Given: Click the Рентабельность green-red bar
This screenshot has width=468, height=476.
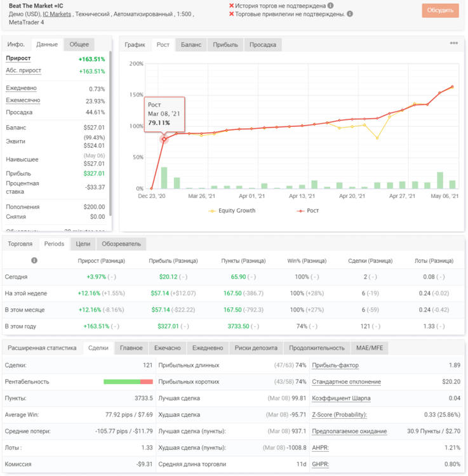Looking at the screenshot, I should pyautogui.click(x=128, y=381).
